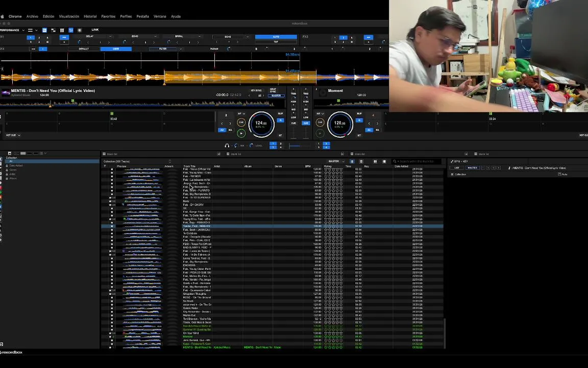
Task: Move the crossfader slider
Action: [300, 146]
